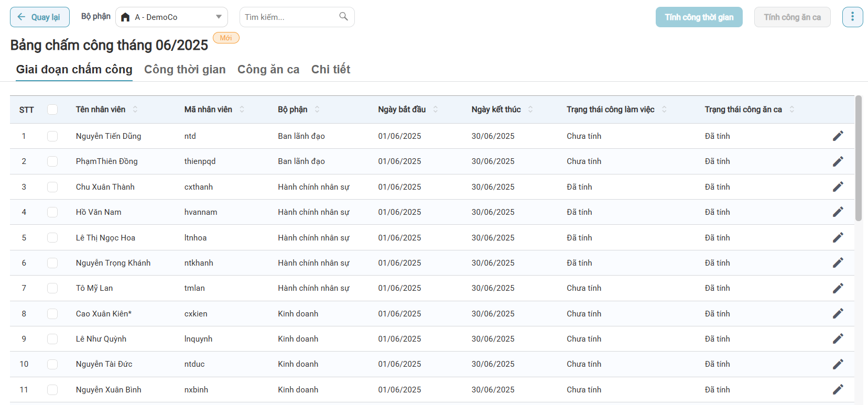Sort by Ngày bắt đầu column arrows
The height and width of the screenshot is (405, 868).
pyautogui.click(x=435, y=110)
